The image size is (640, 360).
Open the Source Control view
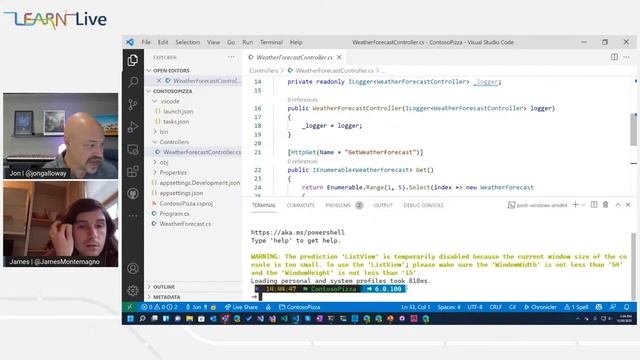click(x=133, y=104)
